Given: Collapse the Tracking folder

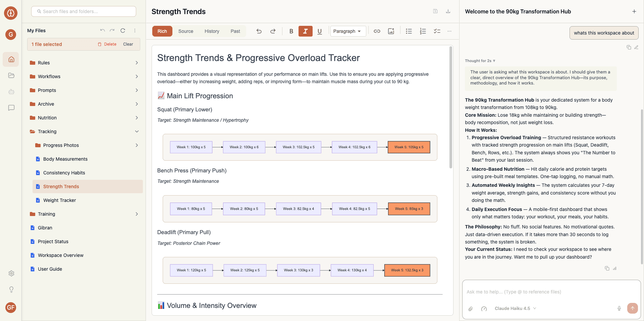Looking at the screenshot, I should pos(137,131).
